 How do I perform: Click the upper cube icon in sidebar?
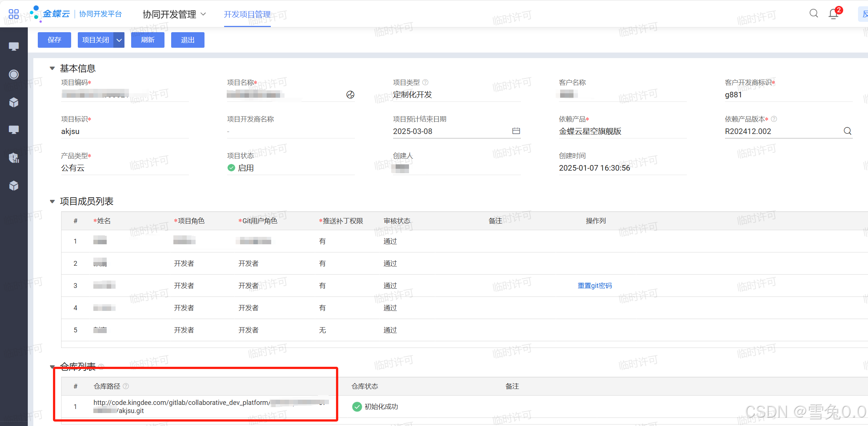click(14, 102)
